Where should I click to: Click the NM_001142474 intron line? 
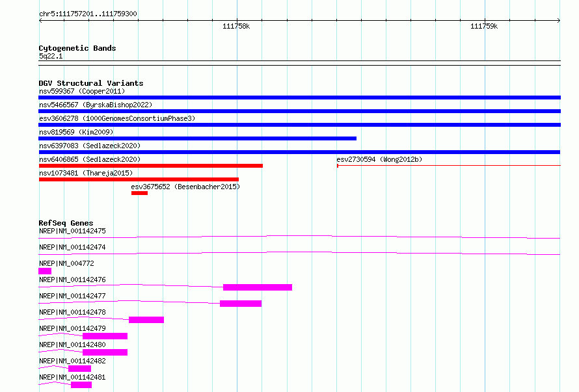(x=299, y=254)
